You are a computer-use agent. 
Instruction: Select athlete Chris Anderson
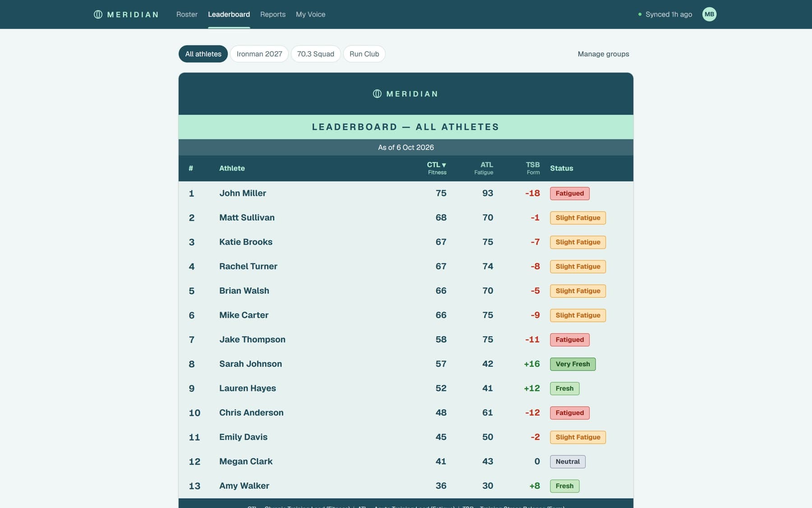pos(251,412)
